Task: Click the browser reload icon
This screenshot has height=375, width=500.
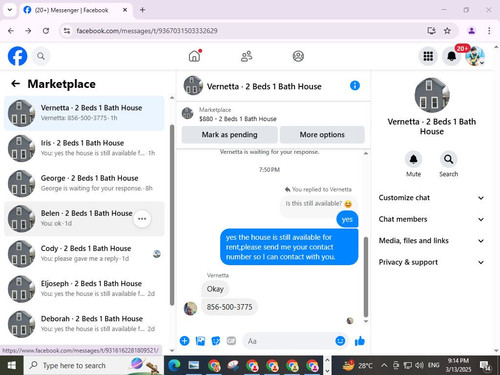Action: pyautogui.click(x=46, y=31)
